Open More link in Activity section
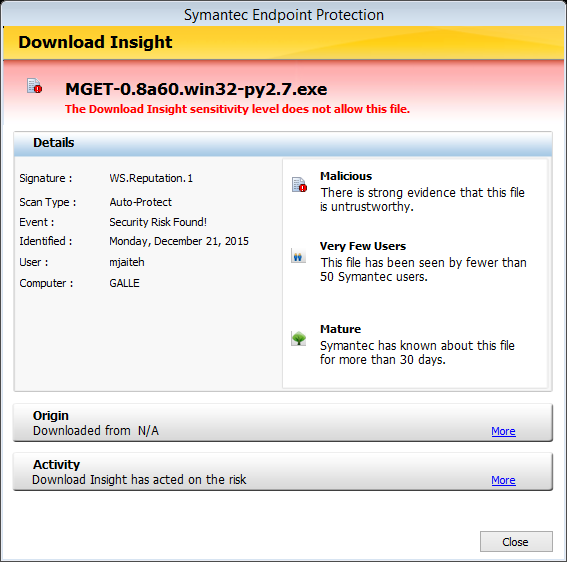Viewport: 567px width, 562px height. click(x=503, y=480)
